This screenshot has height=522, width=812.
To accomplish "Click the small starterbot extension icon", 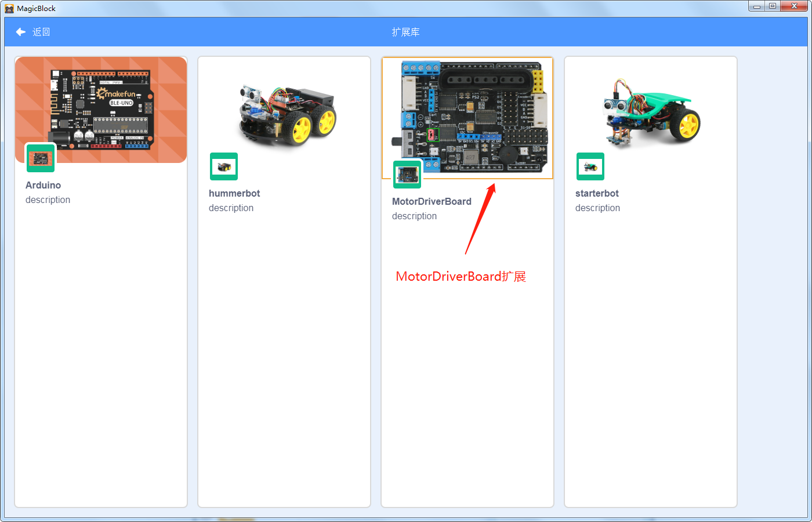I will (590, 166).
